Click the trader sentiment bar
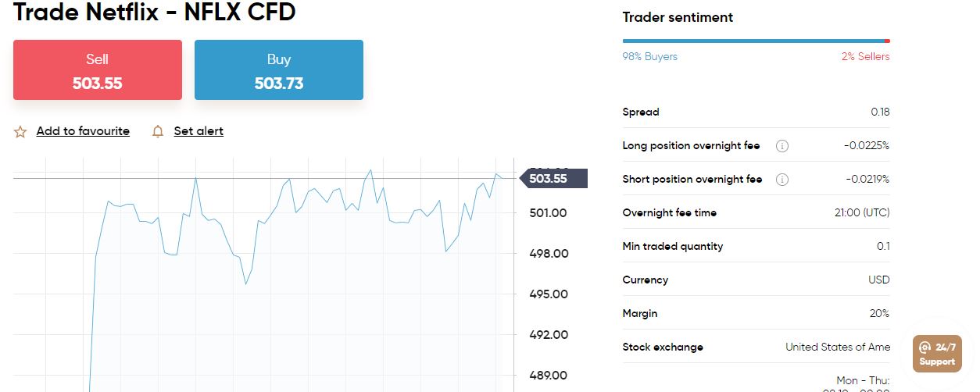 click(x=756, y=41)
